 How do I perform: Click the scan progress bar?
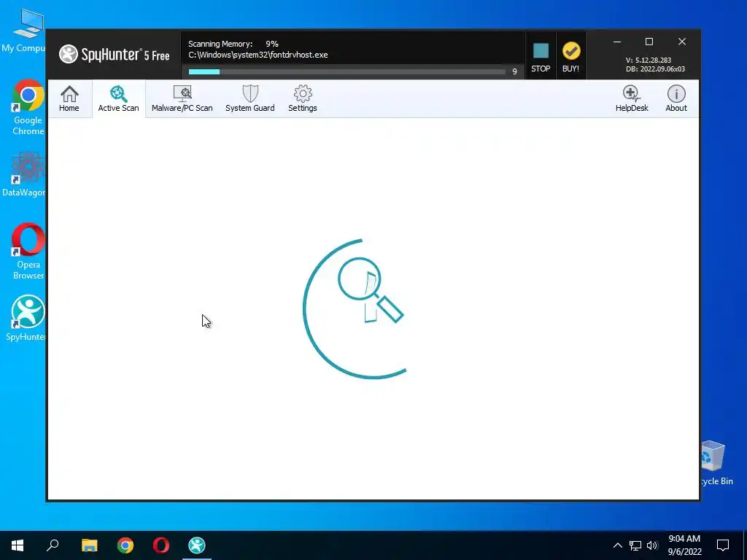coord(347,72)
